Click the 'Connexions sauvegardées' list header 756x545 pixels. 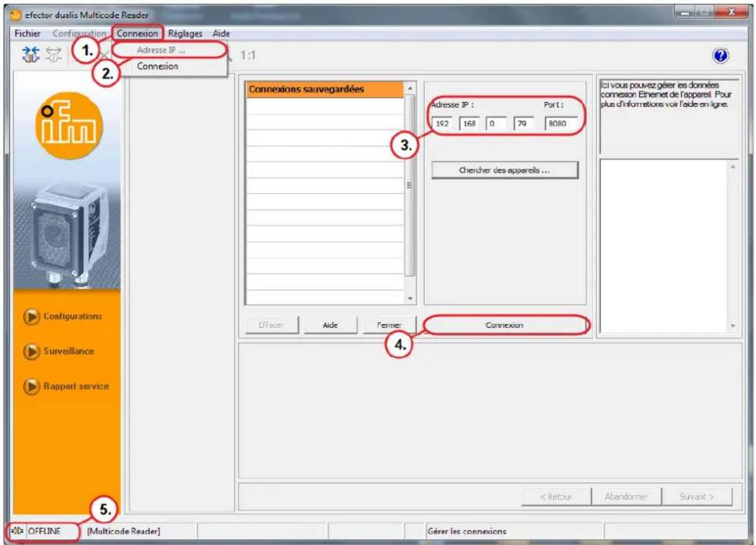point(324,89)
